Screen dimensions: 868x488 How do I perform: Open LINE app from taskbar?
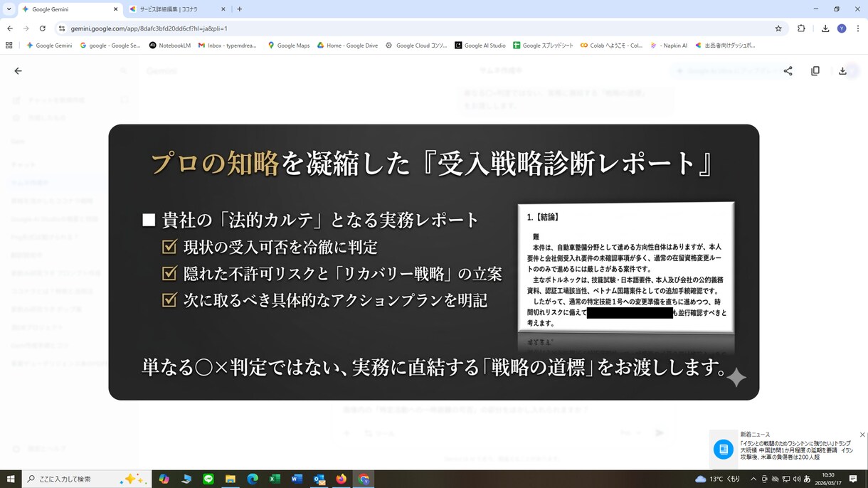pyautogui.click(x=208, y=479)
